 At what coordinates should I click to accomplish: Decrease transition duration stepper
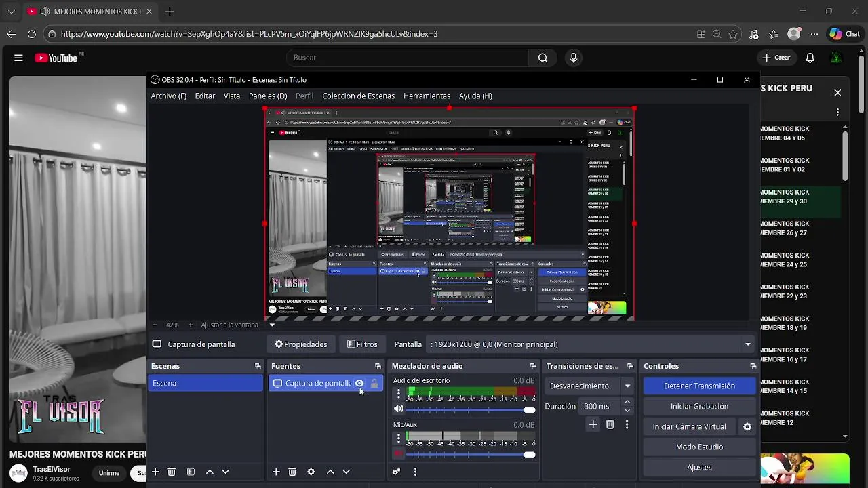pos(627,410)
